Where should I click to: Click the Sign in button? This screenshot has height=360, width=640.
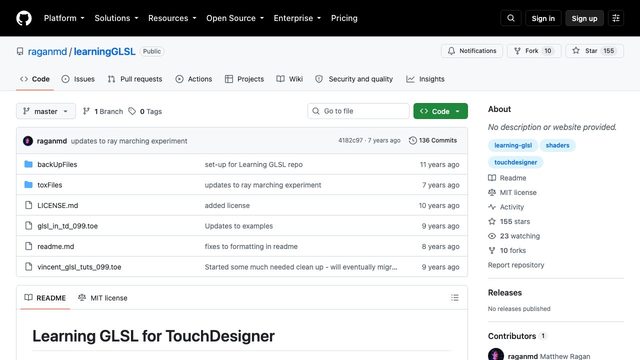tap(543, 18)
